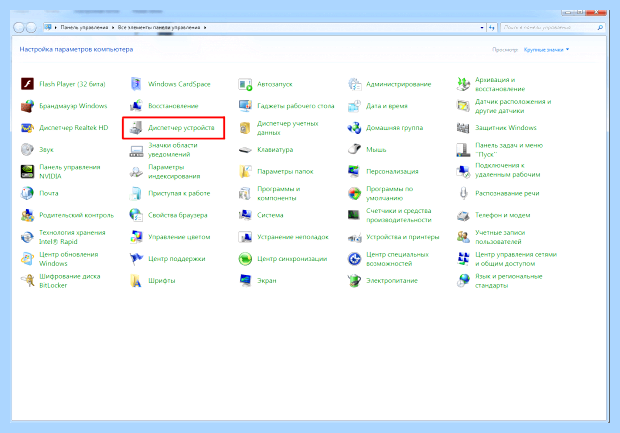Screen dimensions: 620x433
Task: Open the Администрирование icon
Action: coord(354,84)
